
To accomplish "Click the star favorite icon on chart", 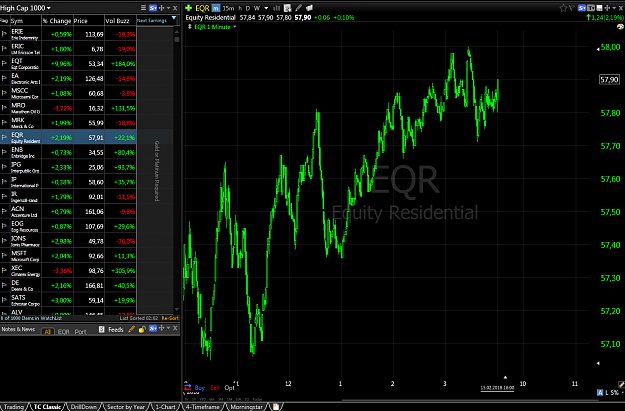I will [x=563, y=8].
